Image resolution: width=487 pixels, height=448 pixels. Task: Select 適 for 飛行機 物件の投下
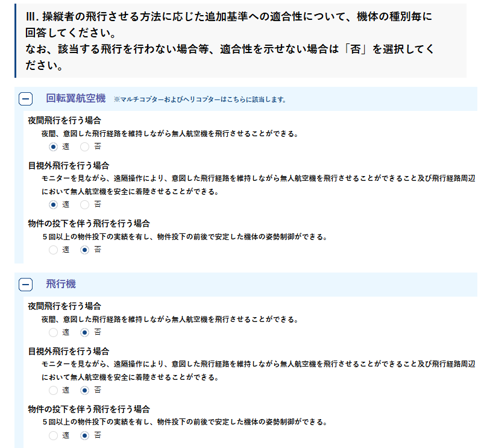click(x=54, y=435)
